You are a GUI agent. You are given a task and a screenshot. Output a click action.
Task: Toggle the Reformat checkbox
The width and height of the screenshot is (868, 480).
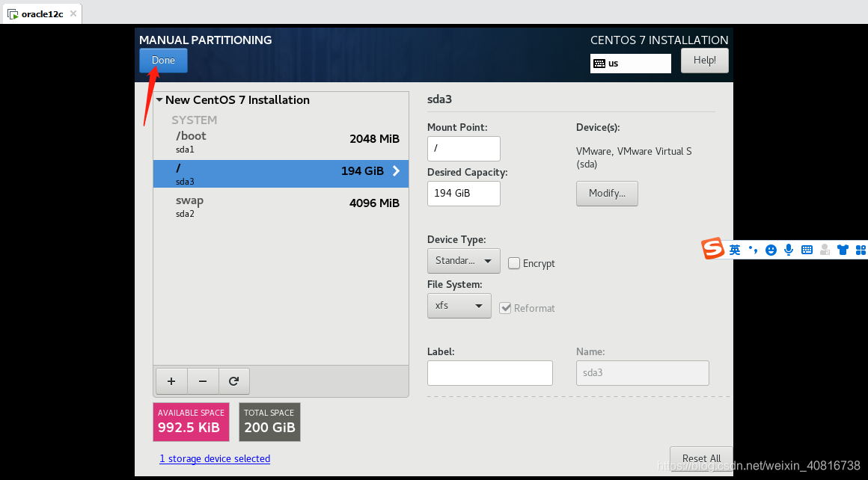click(x=505, y=308)
